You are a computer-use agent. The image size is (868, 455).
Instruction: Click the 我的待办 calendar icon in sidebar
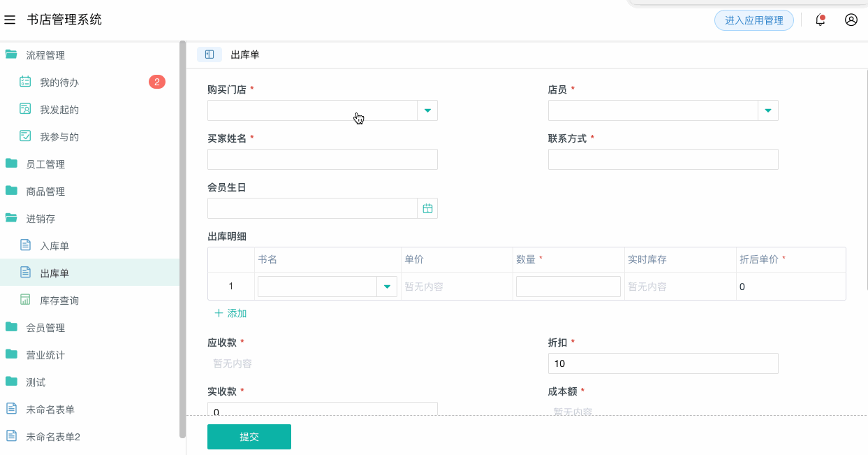[24, 82]
